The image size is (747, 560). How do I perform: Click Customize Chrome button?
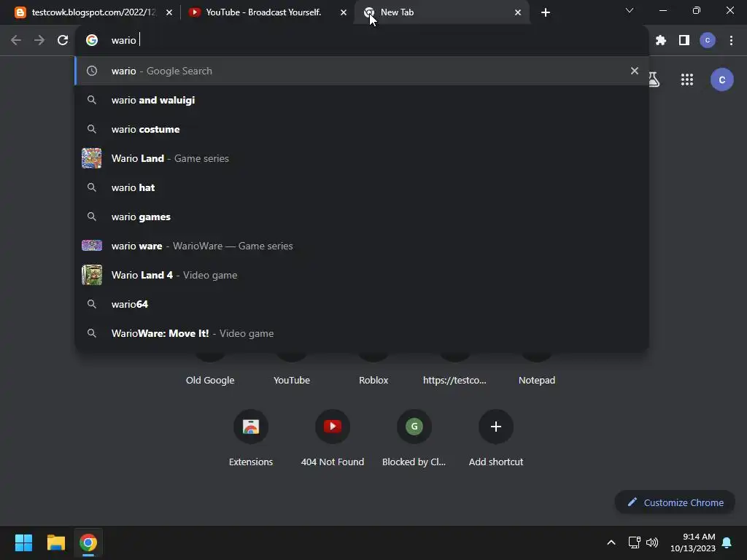tap(675, 502)
